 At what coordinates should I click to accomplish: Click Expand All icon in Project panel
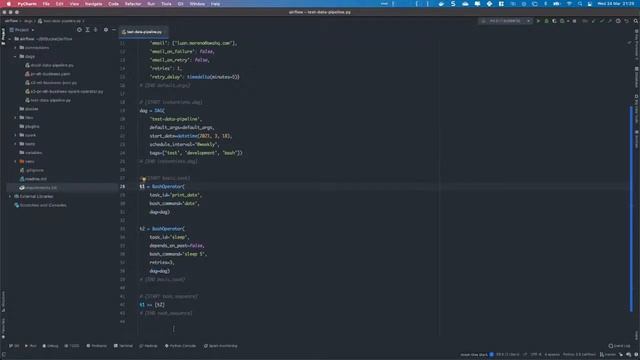click(87, 30)
